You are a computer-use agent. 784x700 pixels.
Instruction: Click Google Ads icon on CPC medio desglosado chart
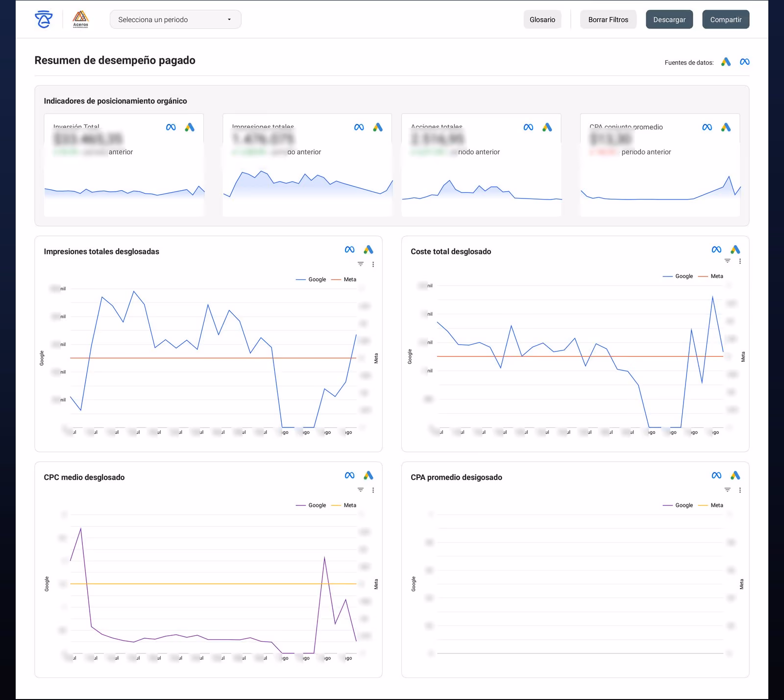368,475
